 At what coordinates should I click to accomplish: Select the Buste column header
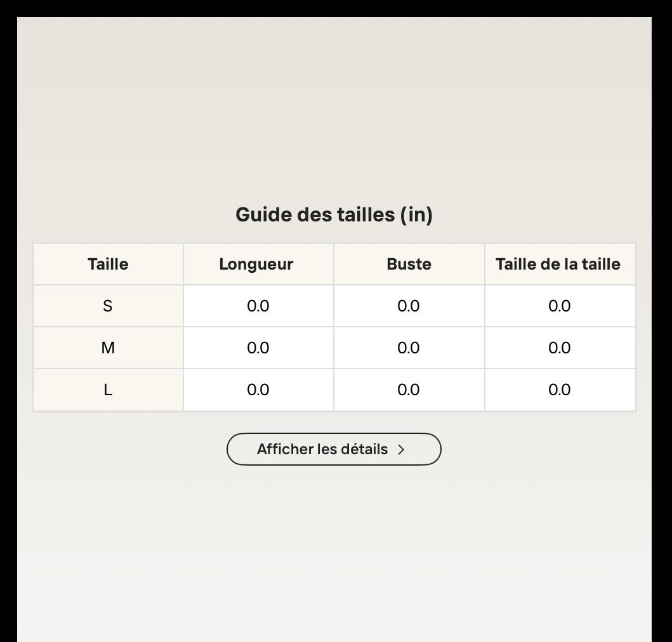[409, 264]
